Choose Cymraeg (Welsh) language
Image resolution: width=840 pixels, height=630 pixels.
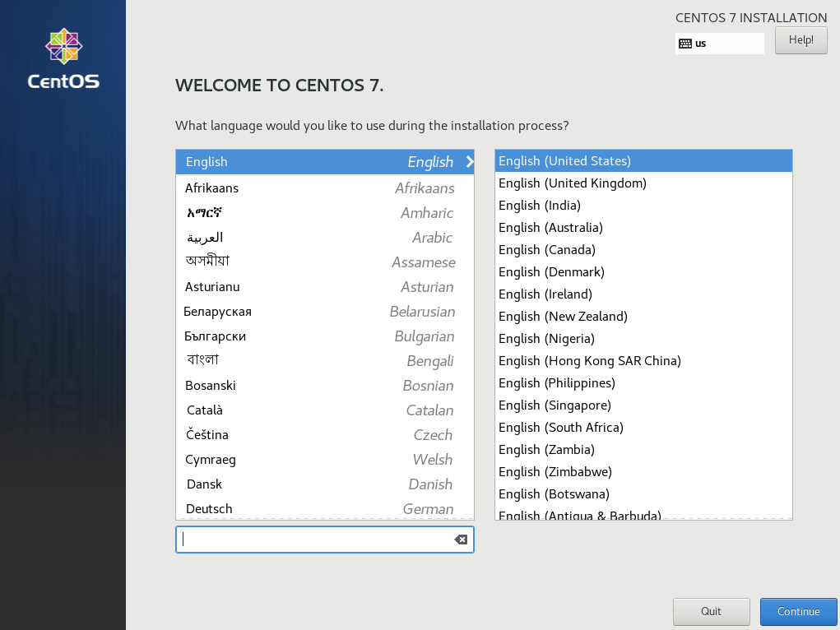(209, 459)
